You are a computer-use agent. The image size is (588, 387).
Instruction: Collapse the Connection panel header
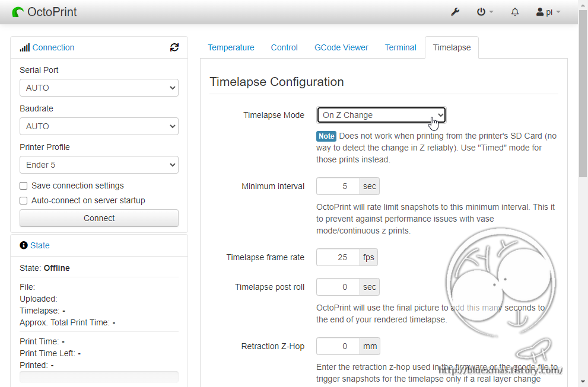click(x=53, y=47)
